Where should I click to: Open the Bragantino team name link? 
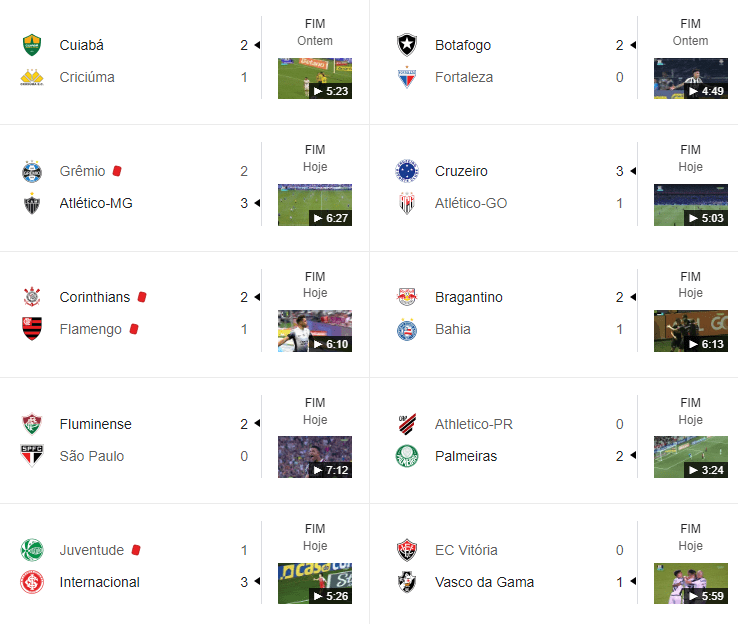[x=469, y=297]
